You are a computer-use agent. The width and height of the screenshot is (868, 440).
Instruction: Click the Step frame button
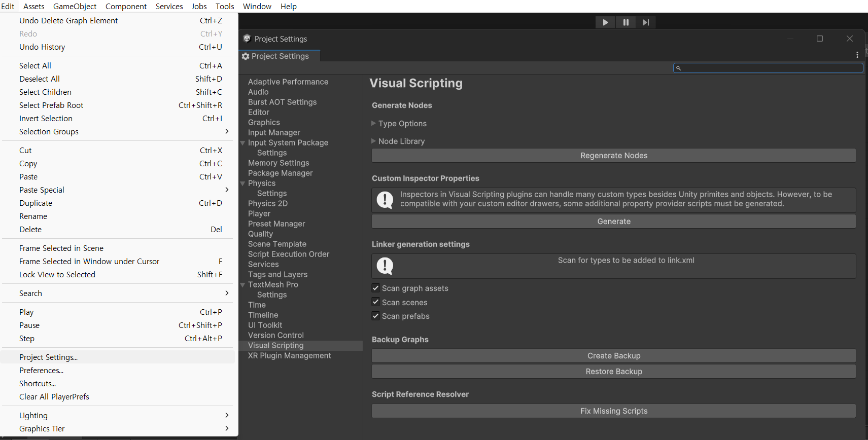pos(645,22)
